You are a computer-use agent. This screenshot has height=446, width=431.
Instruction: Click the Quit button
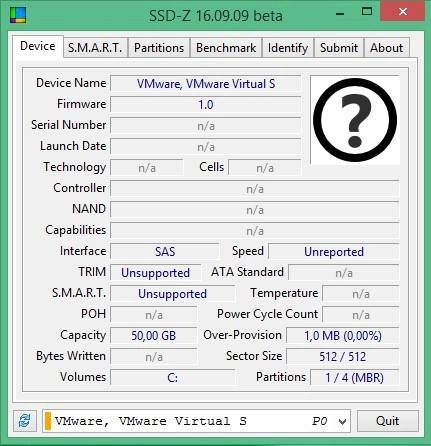388,421
